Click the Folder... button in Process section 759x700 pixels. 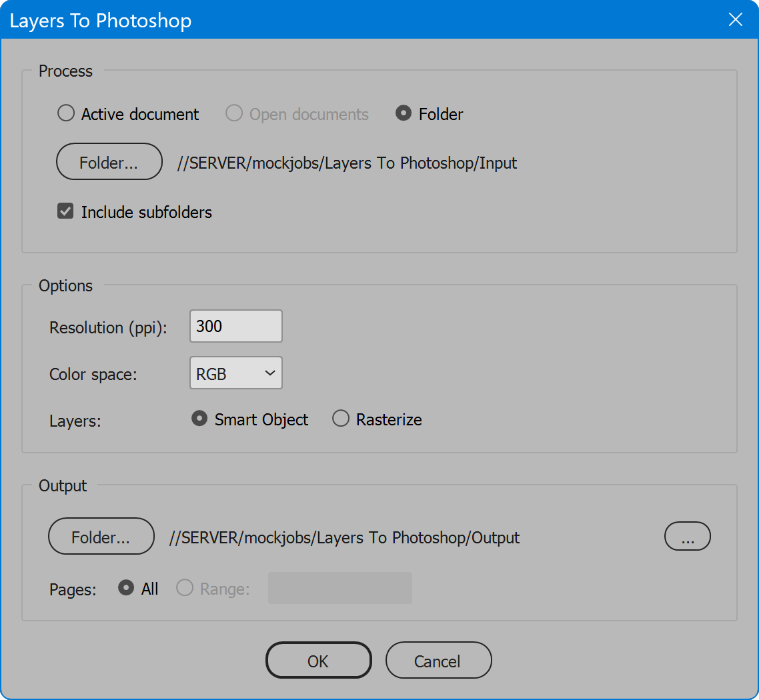tap(109, 161)
